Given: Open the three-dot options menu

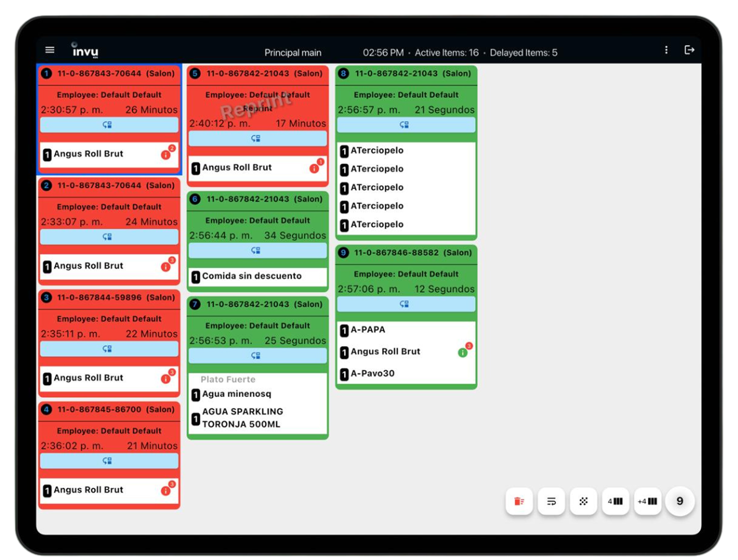Looking at the screenshot, I should pyautogui.click(x=666, y=50).
